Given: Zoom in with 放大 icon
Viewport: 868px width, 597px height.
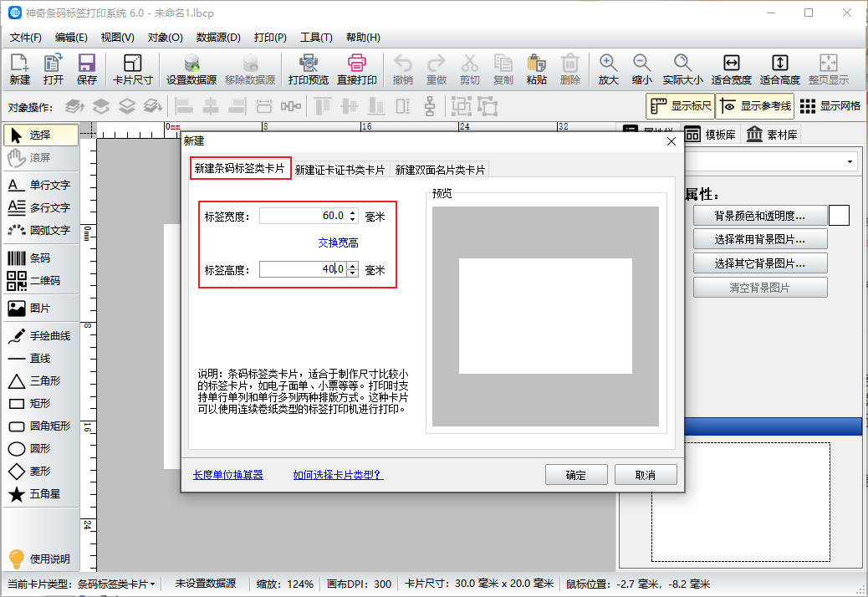Looking at the screenshot, I should 609,69.
